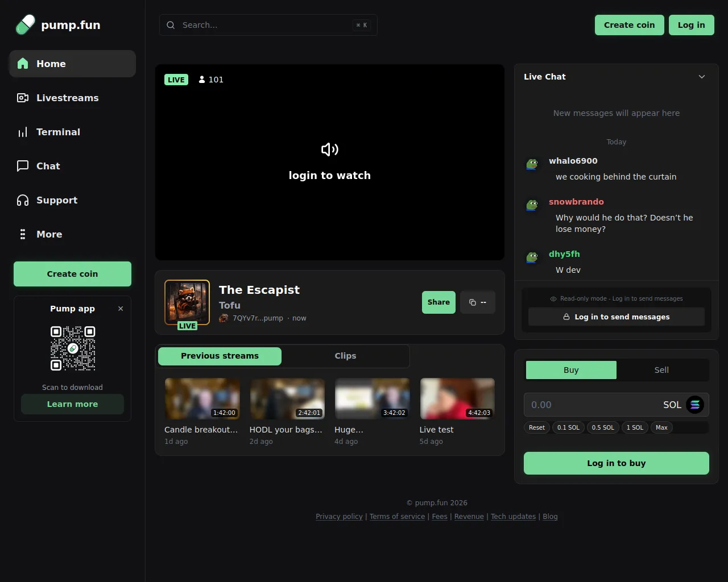The height and width of the screenshot is (582, 728).
Task: Click the Reset amount chip
Action: tap(537, 427)
